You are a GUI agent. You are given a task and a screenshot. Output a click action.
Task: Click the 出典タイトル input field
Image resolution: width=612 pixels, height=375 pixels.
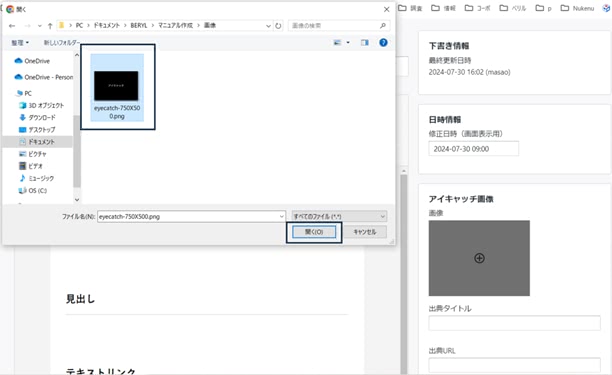pos(514,323)
